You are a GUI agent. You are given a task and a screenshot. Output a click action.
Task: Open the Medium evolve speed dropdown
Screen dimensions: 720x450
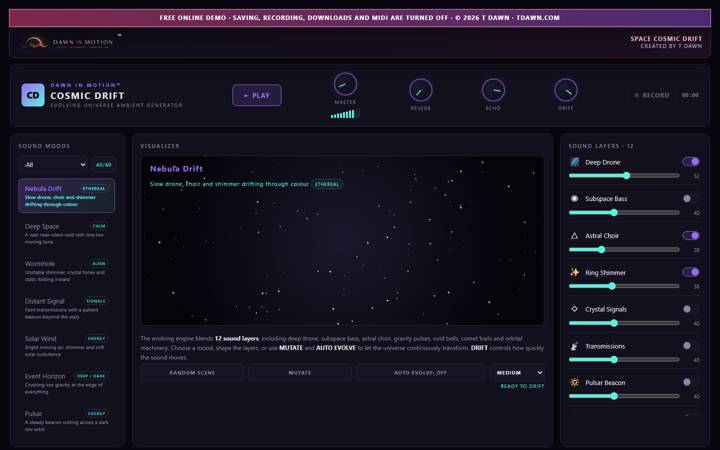point(518,372)
